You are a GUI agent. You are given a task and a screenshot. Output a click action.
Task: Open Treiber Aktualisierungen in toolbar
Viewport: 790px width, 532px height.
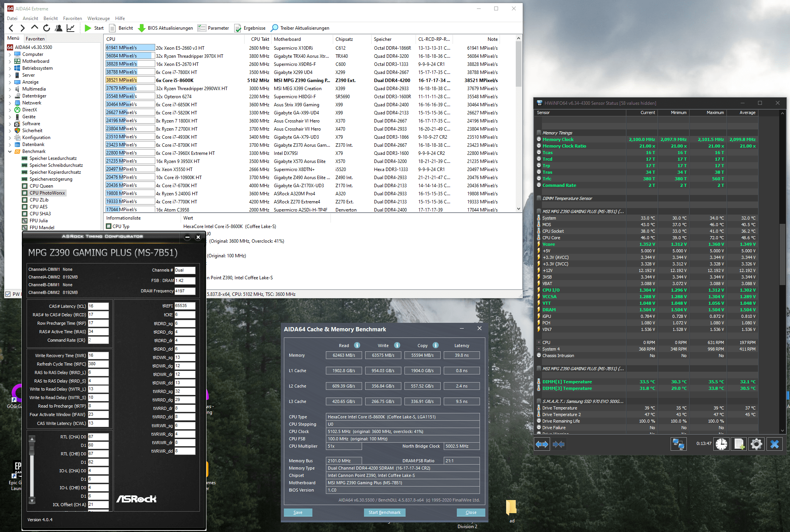coord(300,28)
